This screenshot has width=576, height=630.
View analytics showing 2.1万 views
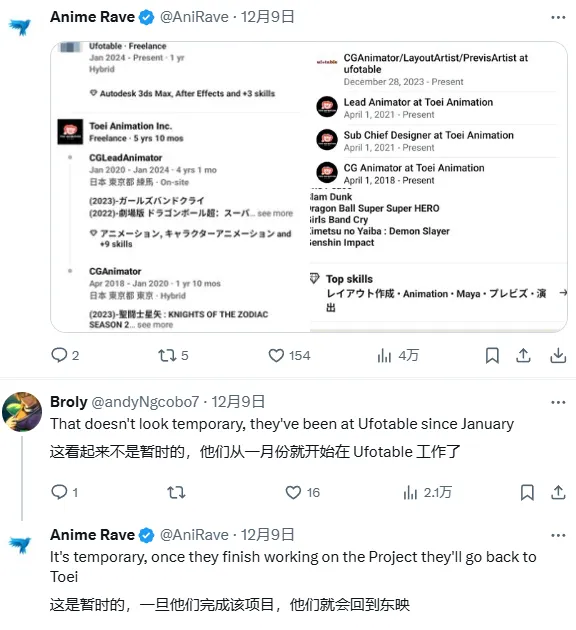point(427,492)
